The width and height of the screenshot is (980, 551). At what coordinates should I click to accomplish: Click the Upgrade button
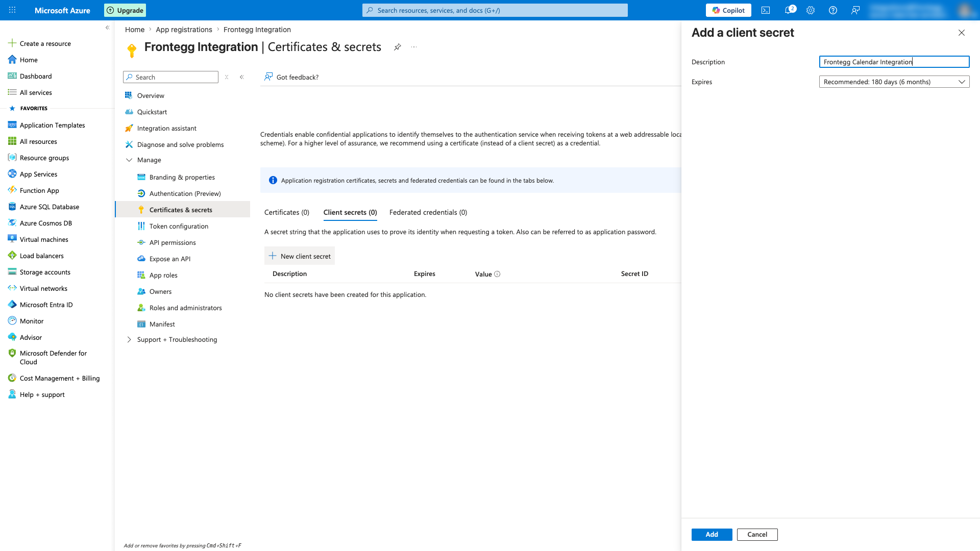pos(125,10)
